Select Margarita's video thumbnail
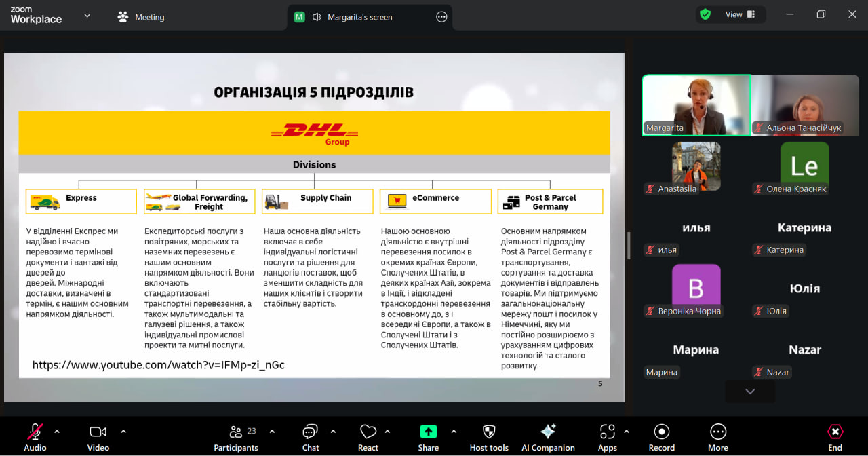The image size is (868, 456). tap(696, 105)
